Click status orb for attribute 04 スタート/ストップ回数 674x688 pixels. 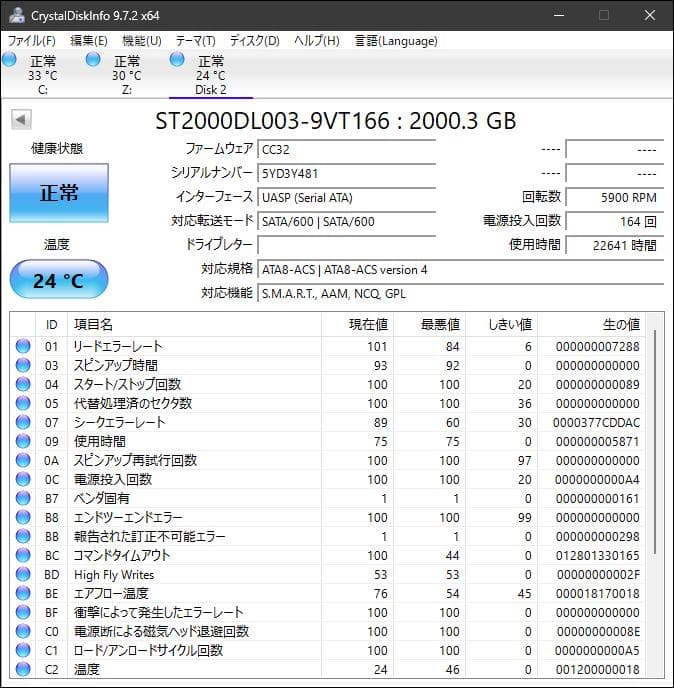click(23, 384)
